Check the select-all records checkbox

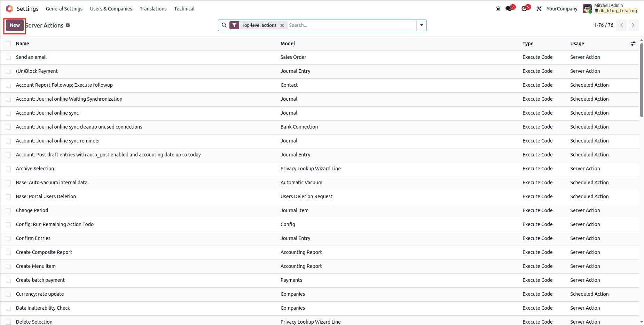8,44
